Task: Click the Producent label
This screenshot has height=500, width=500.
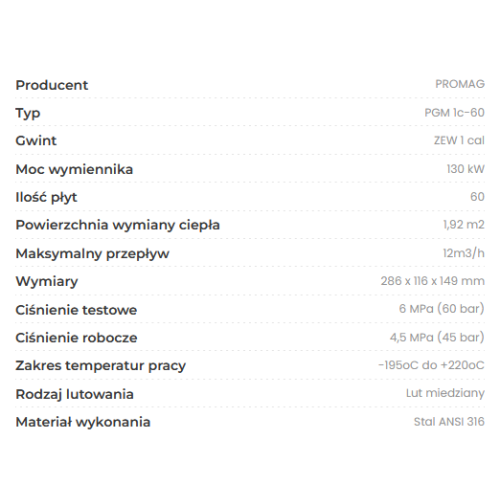Action: click(52, 85)
